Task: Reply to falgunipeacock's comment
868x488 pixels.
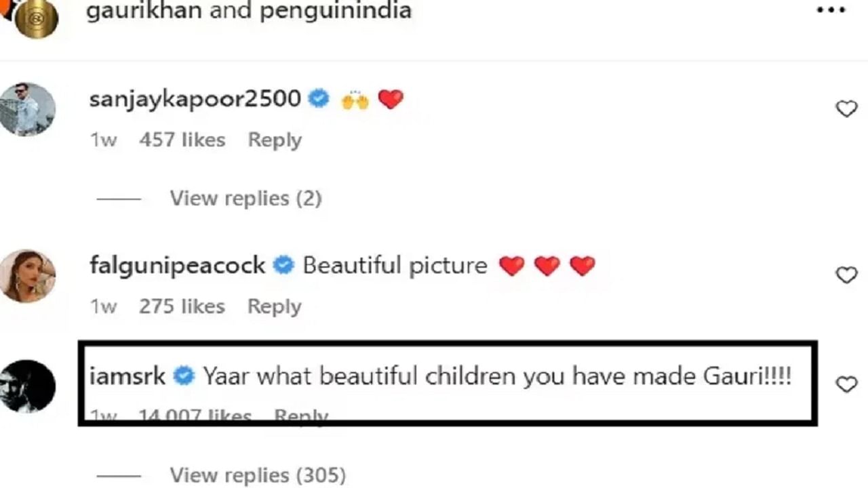Action: pyautogui.click(x=274, y=306)
